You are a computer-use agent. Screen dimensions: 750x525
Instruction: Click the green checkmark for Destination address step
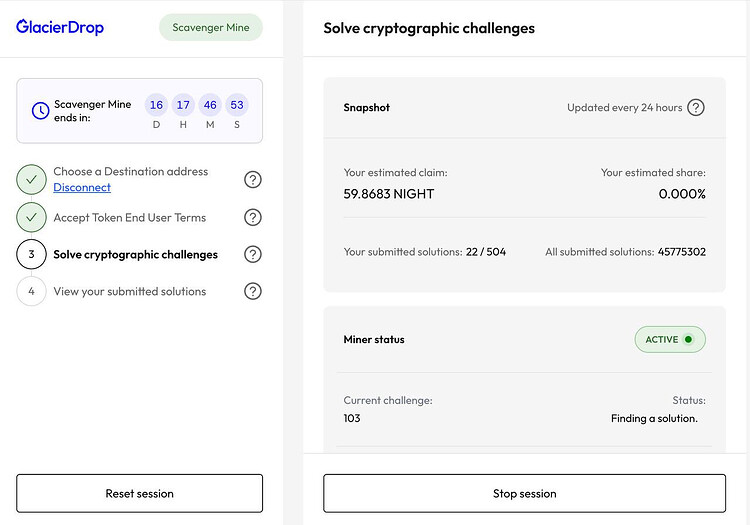coord(31,180)
